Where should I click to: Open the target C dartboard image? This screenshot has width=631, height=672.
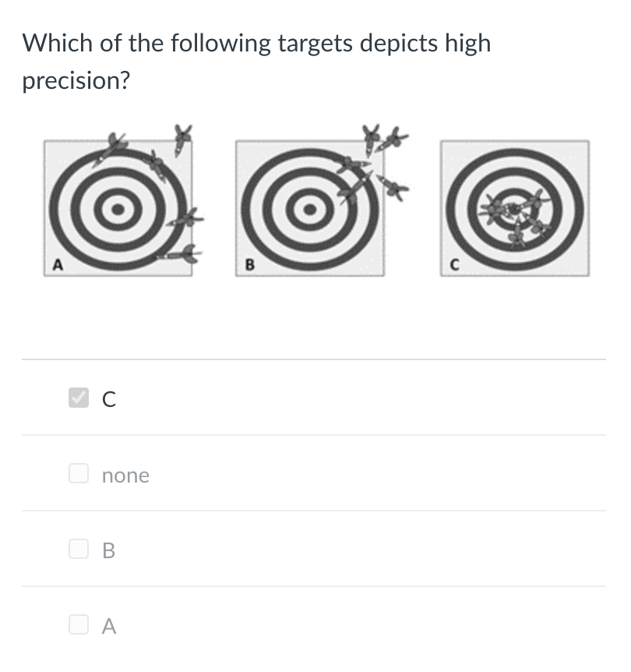(x=515, y=208)
